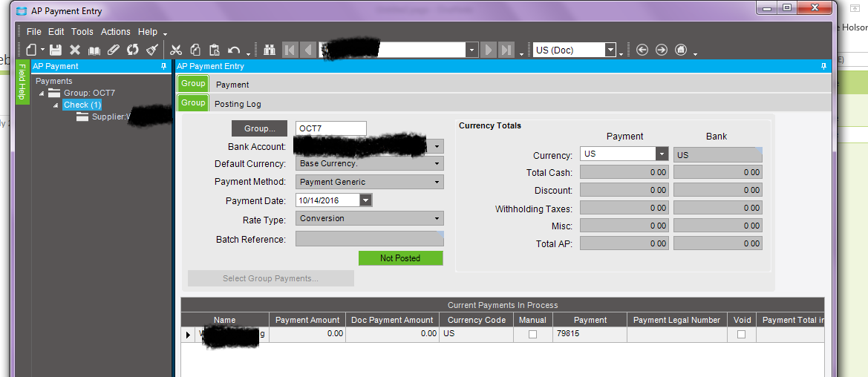
Task: Click the New document icon
Action: click(32, 50)
